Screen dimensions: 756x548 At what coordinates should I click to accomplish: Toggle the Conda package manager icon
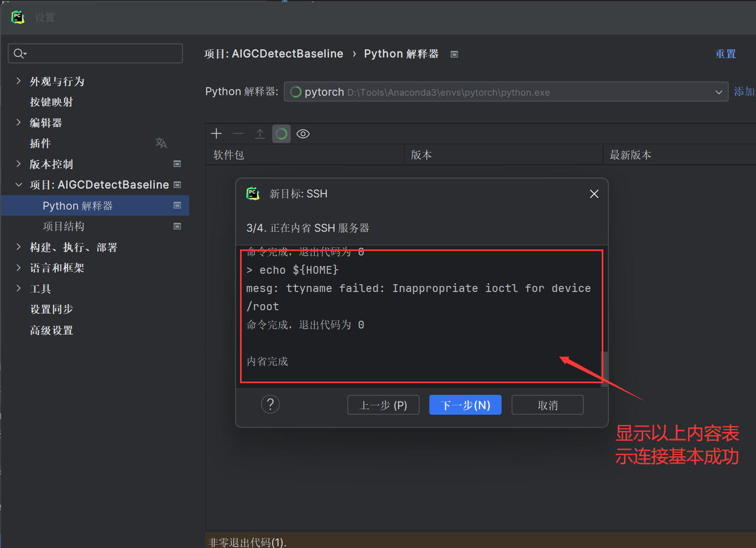282,134
